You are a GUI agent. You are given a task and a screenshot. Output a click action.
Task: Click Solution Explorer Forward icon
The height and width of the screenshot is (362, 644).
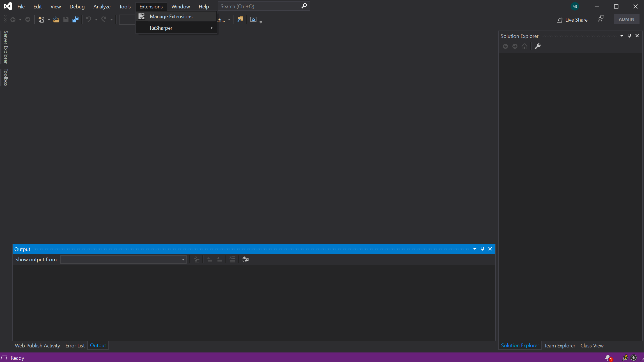point(515,46)
